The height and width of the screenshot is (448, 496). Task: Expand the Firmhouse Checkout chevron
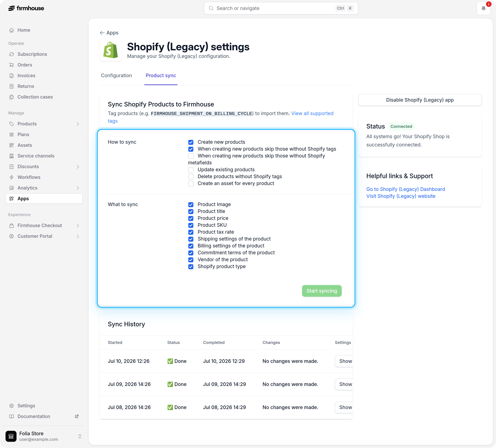coord(78,226)
